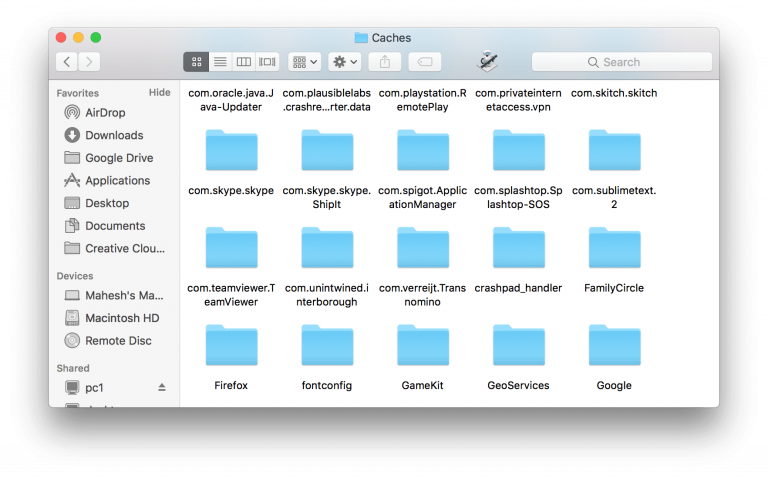
Task: Select the com.teamviewer.TeamViewer folder
Action: (231, 247)
